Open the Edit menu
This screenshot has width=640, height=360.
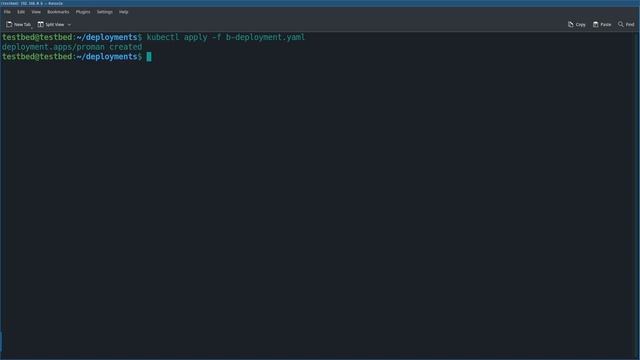(21, 12)
